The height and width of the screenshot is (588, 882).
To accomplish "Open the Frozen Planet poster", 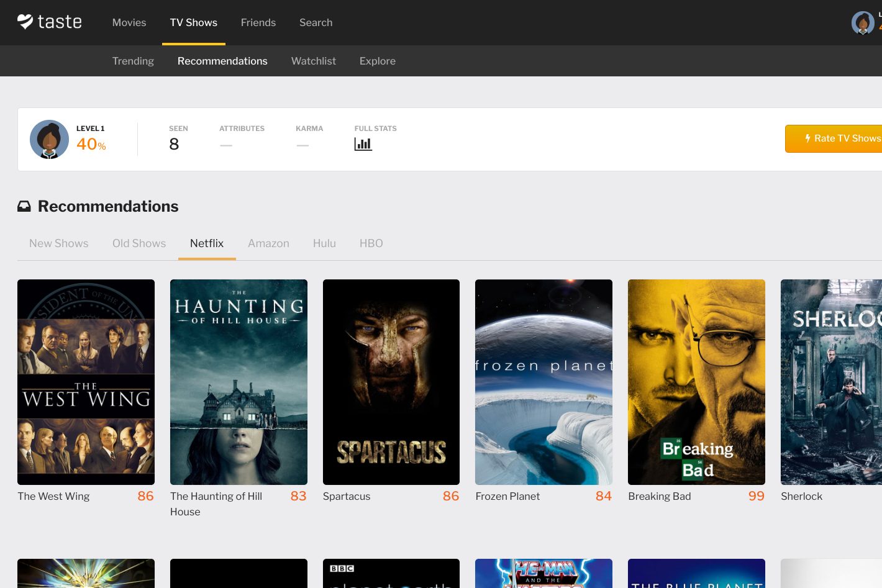I will pyautogui.click(x=543, y=382).
